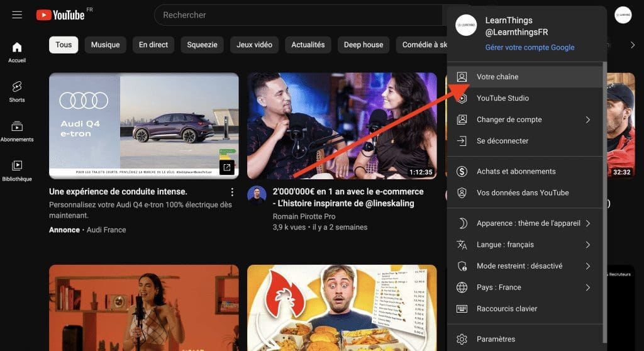Select the Tous filter chip
Screen dimensions: 644x351
[x=64, y=45]
